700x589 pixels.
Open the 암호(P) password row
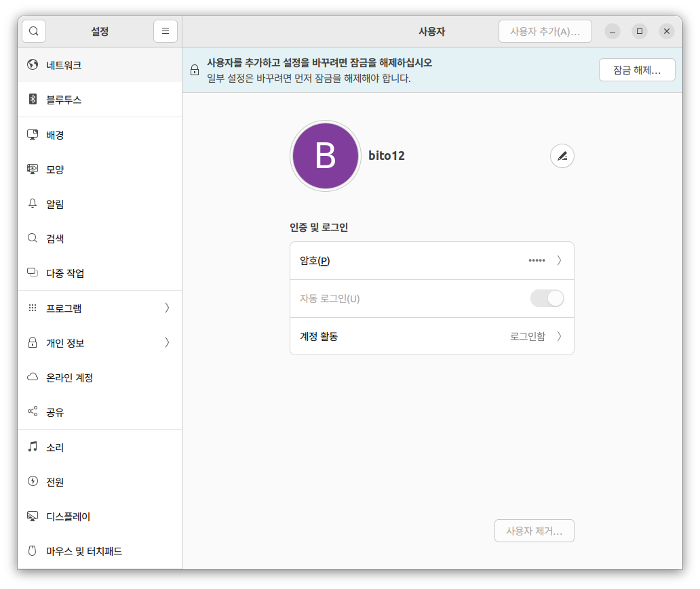click(431, 260)
